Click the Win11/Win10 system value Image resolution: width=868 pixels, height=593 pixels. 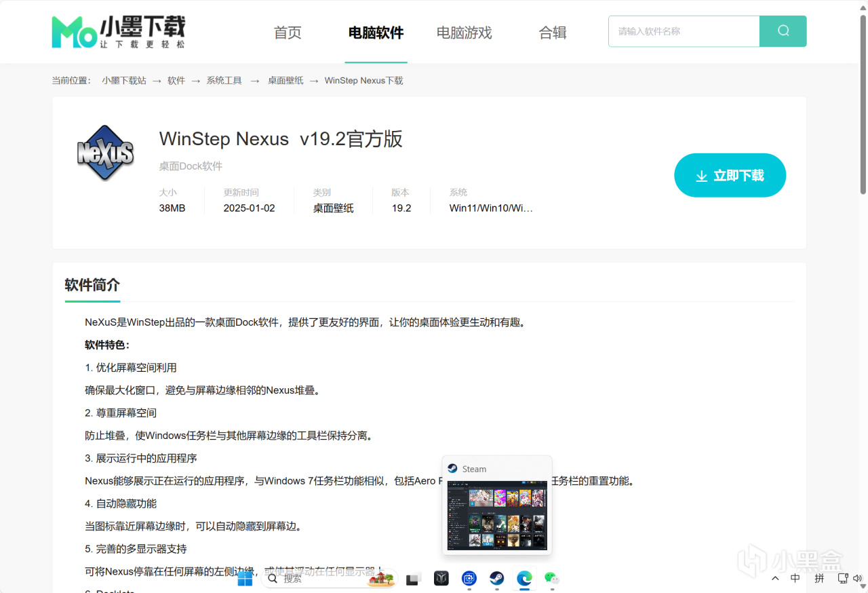pos(491,208)
